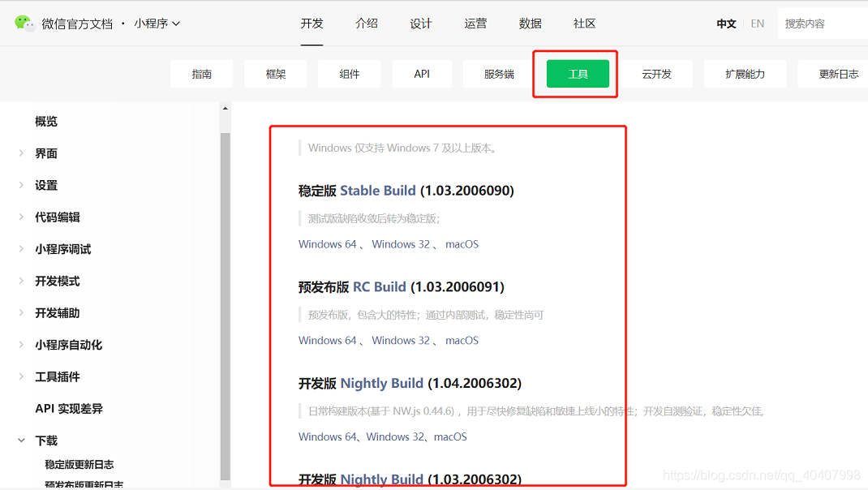Screen dimensions: 868x490
Task: Click the sidebar scrollbar thumb
Action: pyautogui.click(x=225, y=306)
